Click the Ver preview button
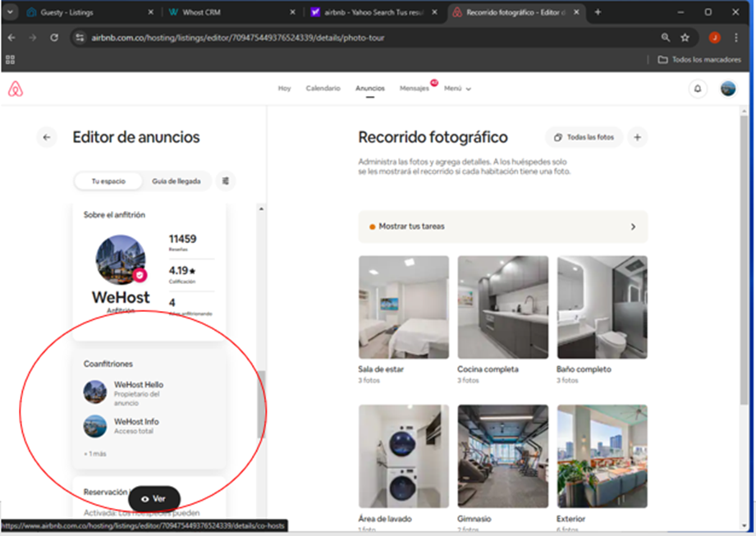The height and width of the screenshot is (536, 756). point(153,499)
